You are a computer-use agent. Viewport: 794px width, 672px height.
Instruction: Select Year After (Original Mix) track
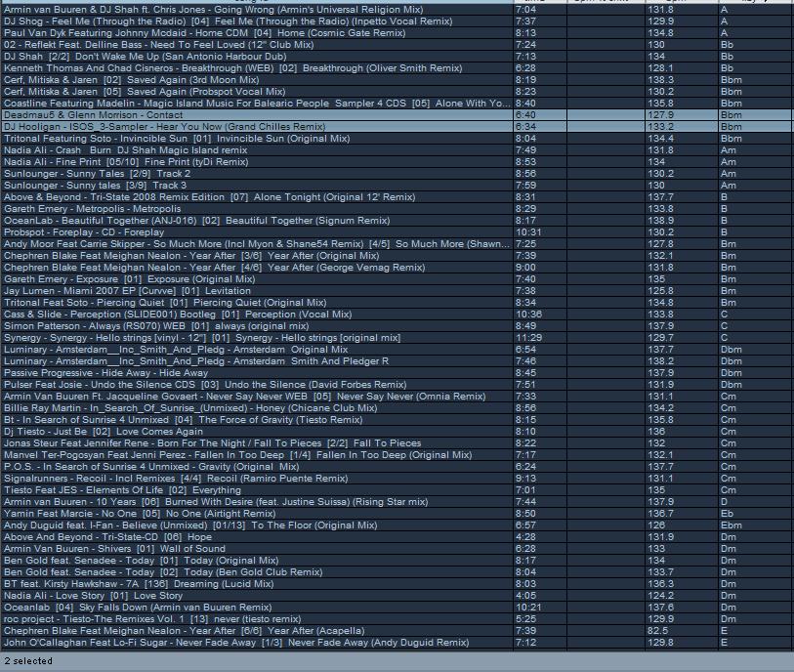[x=397, y=255]
